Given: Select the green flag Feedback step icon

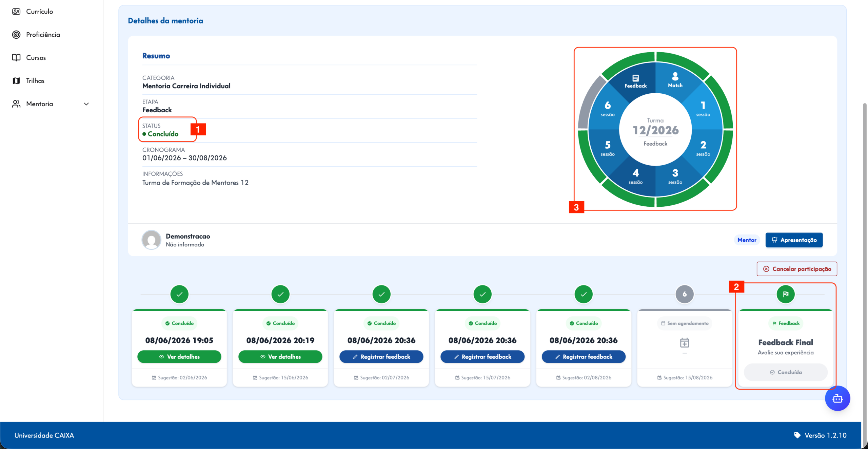Looking at the screenshot, I should click(786, 294).
